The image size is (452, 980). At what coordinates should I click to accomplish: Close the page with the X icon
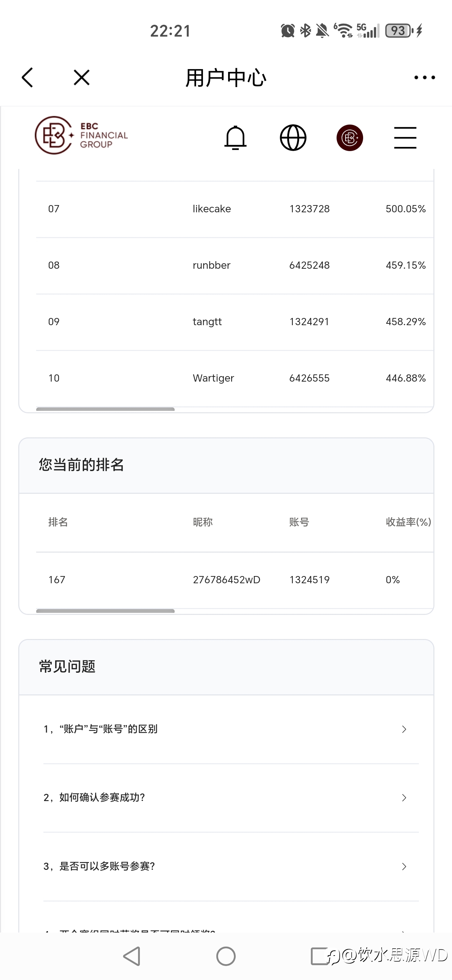pos(82,78)
